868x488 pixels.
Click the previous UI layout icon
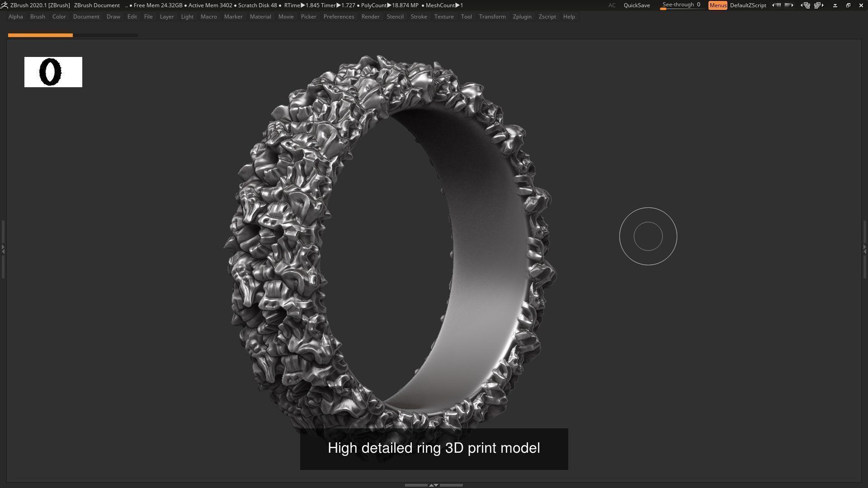(x=806, y=5)
